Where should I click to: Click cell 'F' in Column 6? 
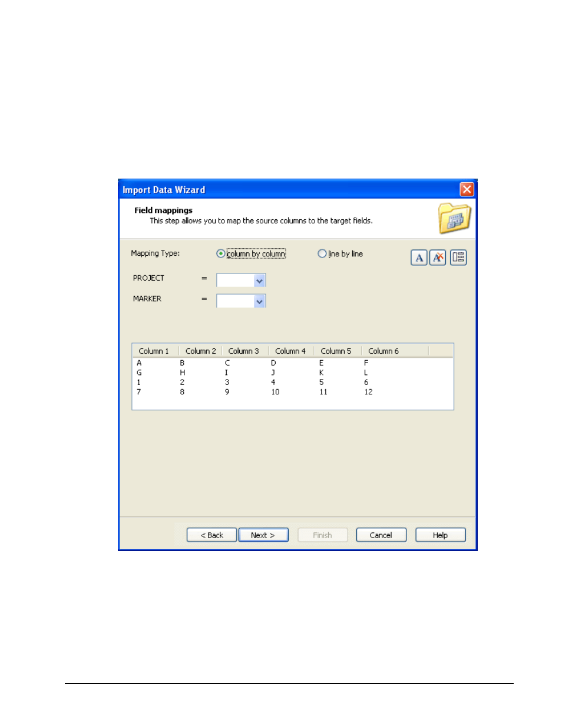[x=366, y=363]
